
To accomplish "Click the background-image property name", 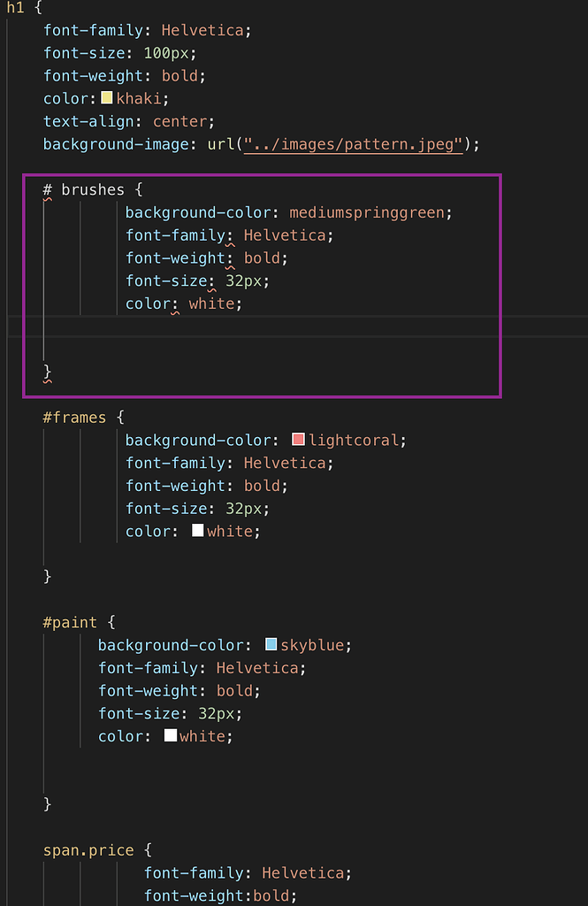I will 116,144.
